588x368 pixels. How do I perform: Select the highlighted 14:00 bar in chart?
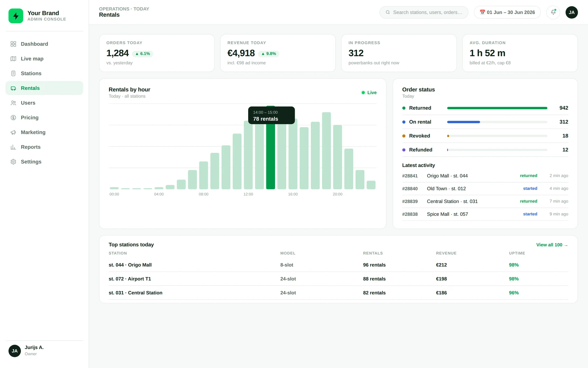pos(271,148)
